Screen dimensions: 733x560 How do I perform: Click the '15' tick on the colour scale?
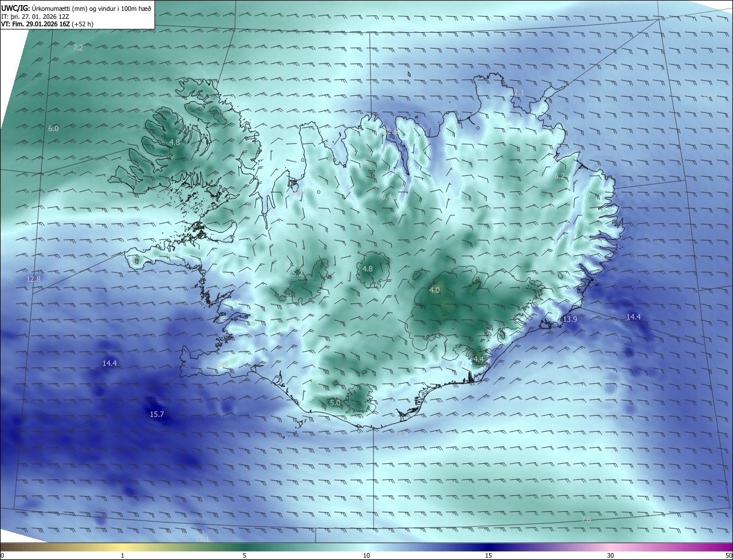point(488,555)
